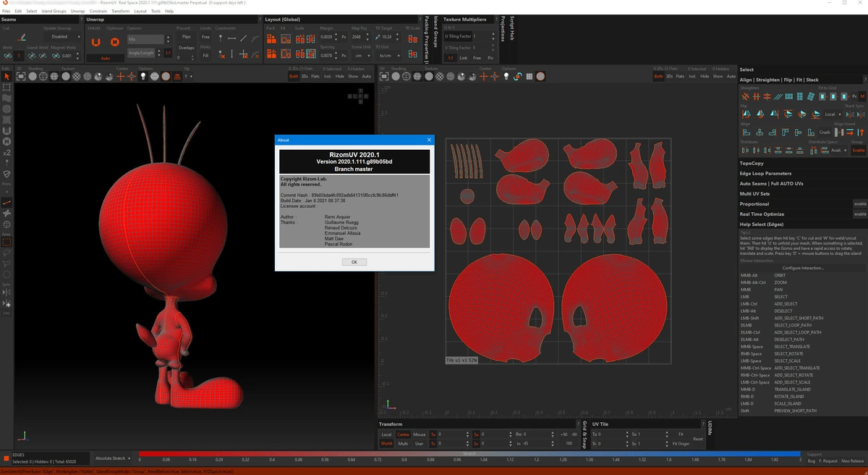The width and height of the screenshot is (868, 475).
Task: Click the Weld icon in Seams panel
Action: click(7, 56)
